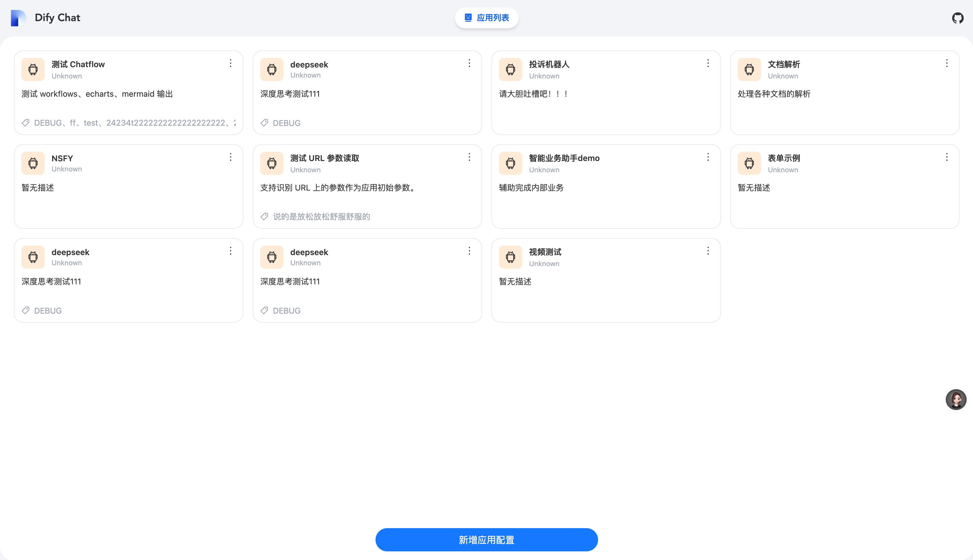Show options menu for 视频测试 card
The width and height of the screenshot is (973, 560).
coord(708,251)
